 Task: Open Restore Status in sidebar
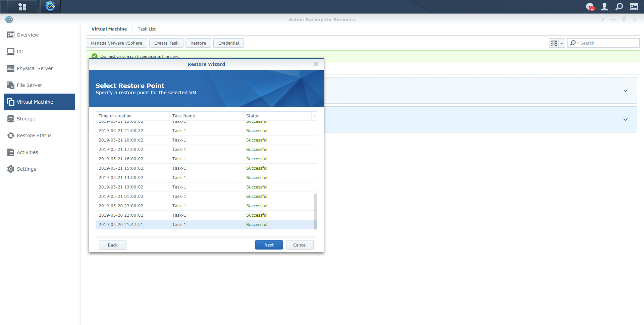[x=40, y=136]
